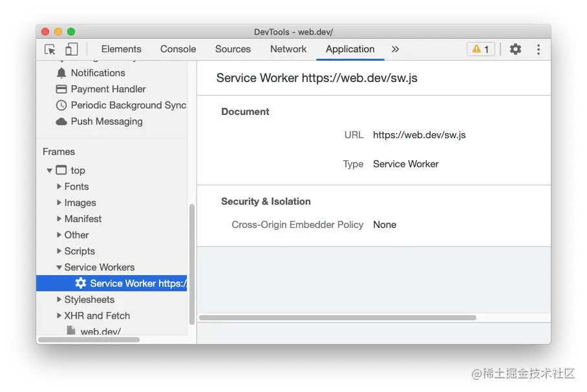Open DevTools settings gear
The image size is (587, 392).
[515, 49]
